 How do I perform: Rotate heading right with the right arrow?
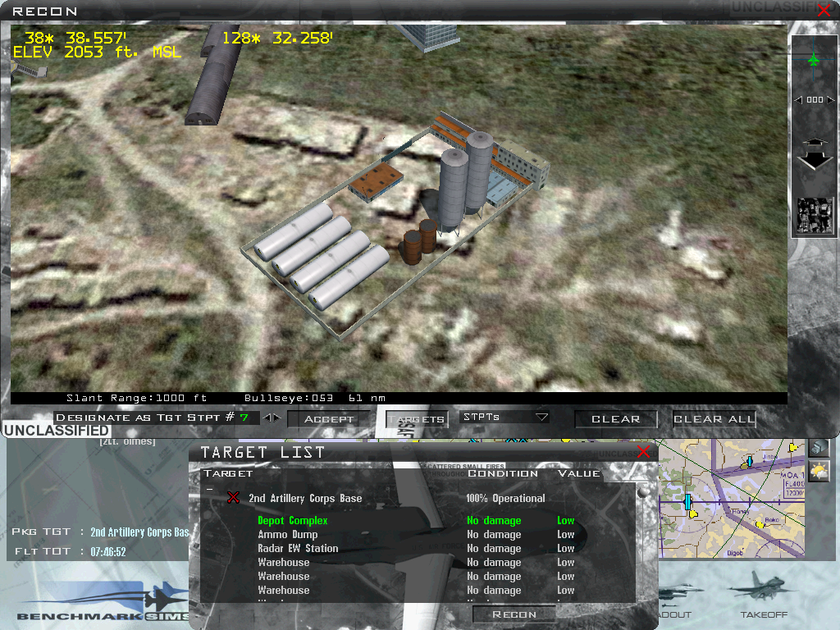830,99
